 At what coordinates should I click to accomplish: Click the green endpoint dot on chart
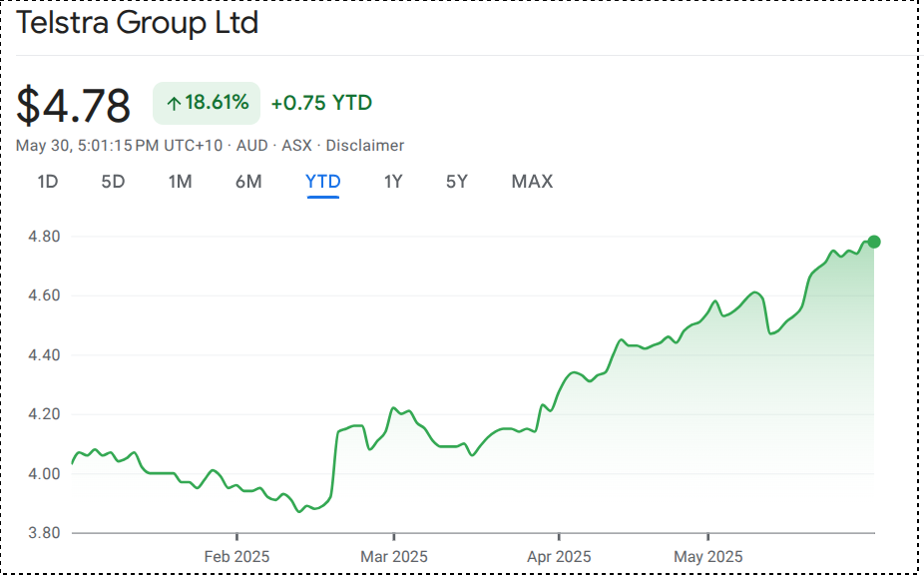[x=874, y=242]
